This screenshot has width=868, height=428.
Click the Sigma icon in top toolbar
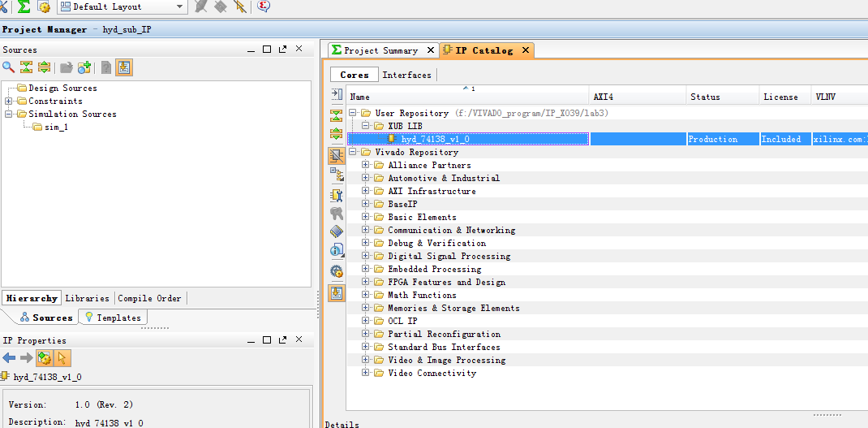click(24, 6)
